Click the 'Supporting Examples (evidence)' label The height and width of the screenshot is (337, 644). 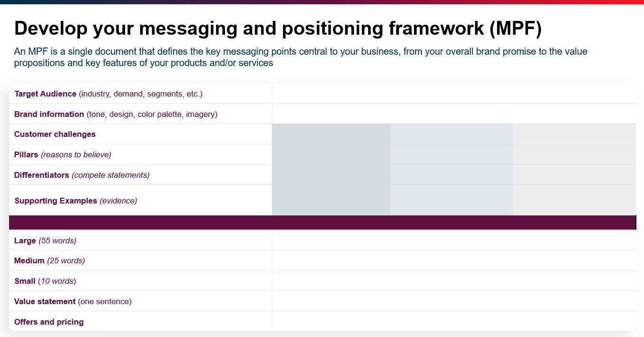click(76, 201)
